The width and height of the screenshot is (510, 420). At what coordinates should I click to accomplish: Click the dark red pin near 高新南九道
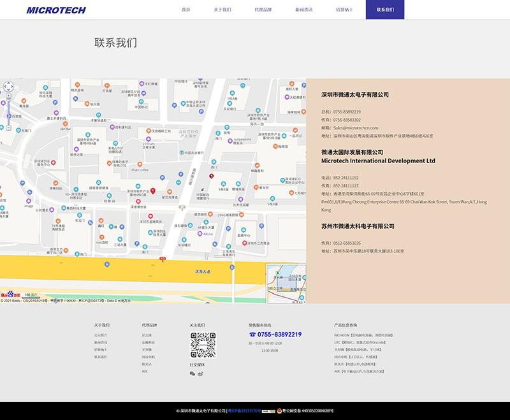[212, 176]
